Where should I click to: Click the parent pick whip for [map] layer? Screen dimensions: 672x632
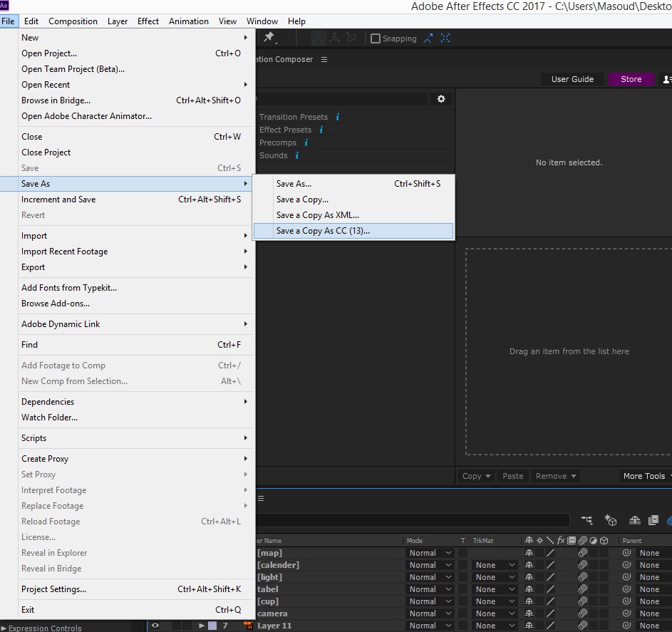click(x=626, y=553)
